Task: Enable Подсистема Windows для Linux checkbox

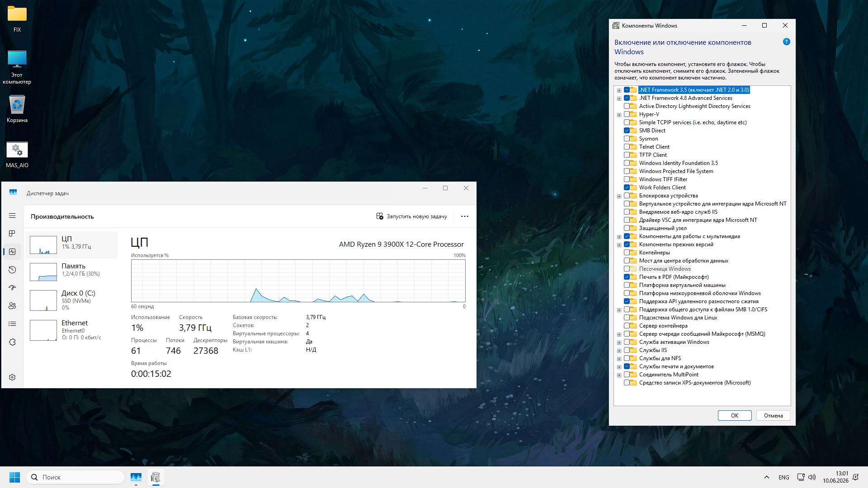Action: click(627, 318)
